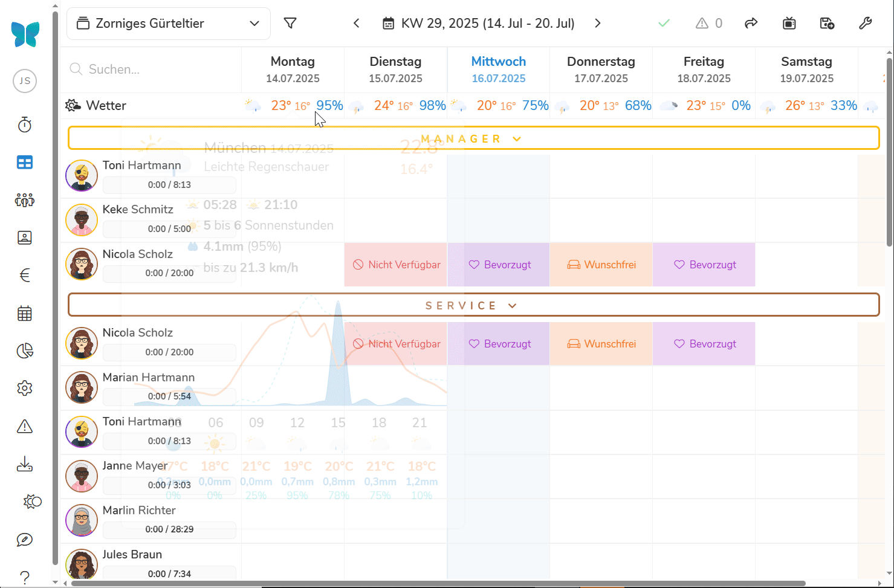Open the Zorniges Gürteltier location dropdown
Viewport: 894px width, 588px height.
pyautogui.click(x=169, y=24)
